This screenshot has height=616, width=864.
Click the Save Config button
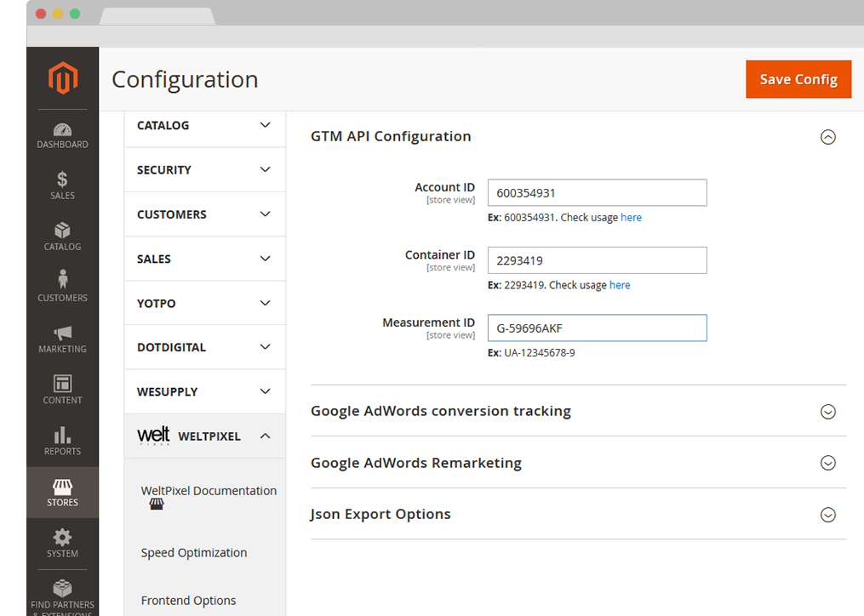(798, 79)
